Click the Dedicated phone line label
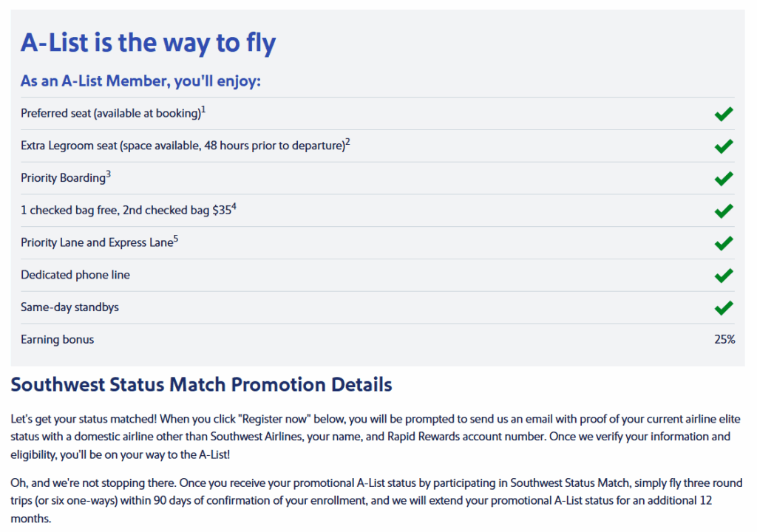 (75, 275)
